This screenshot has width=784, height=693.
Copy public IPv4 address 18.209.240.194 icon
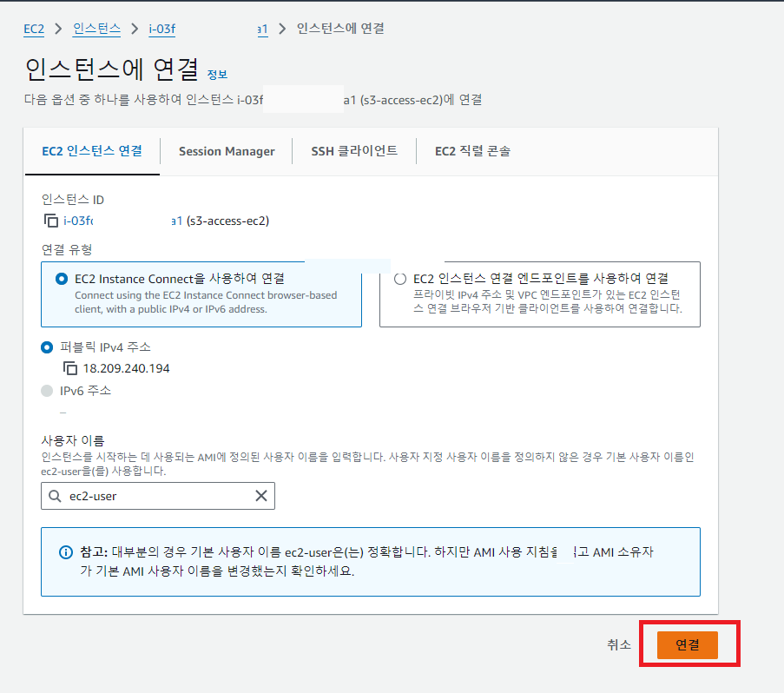coord(70,368)
